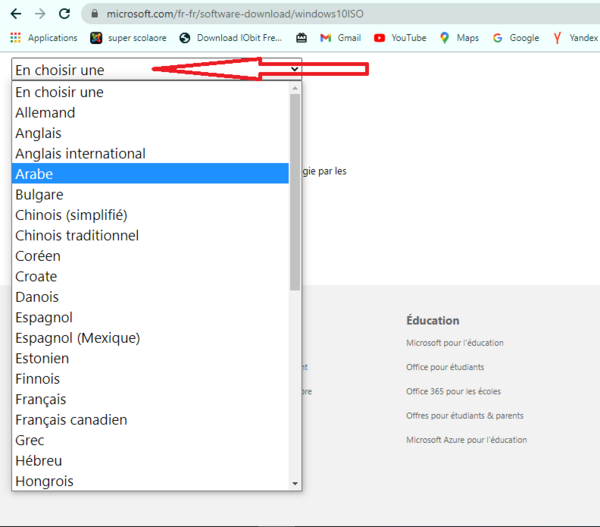Viewport: 600px width, 527px height.
Task: Collapse the 'En choisir une' language dropdown
Action: 157,69
